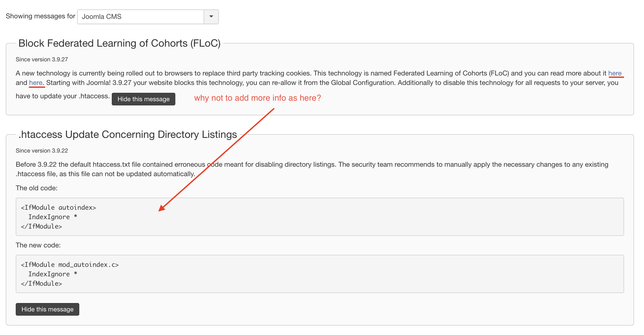Viewport: 644px width, 335px height.
Task: Click '<IfModule mod_autoindex.c>' new code line
Action: pos(70,265)
